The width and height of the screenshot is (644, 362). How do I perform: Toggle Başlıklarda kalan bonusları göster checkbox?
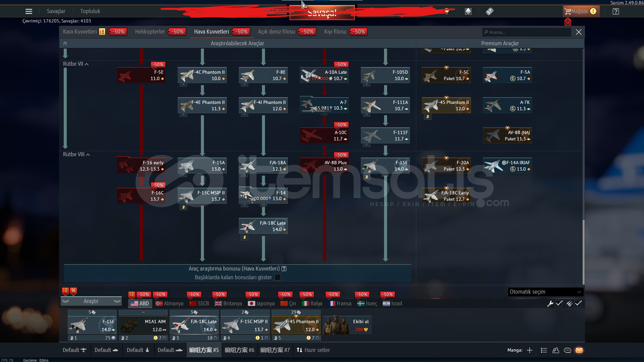tap(278, 277)
